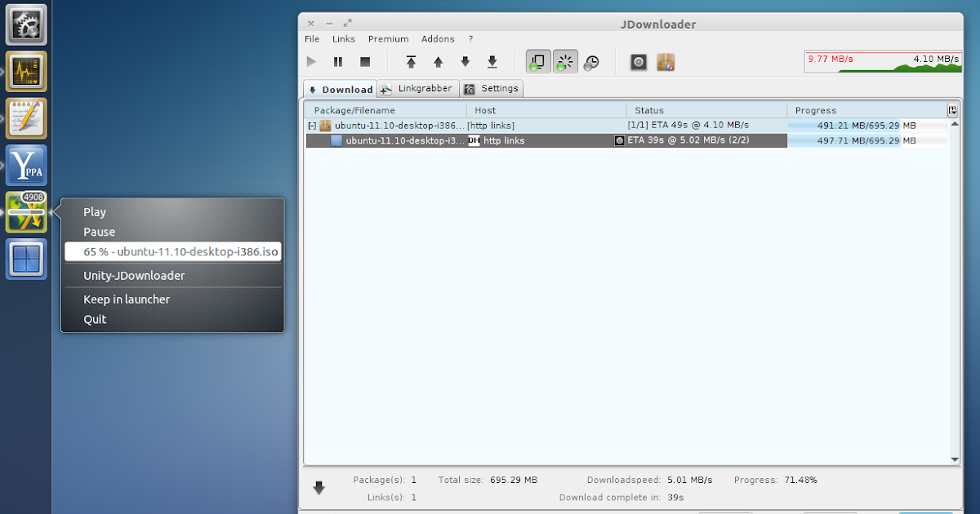Move selected download to top of queue
The image size is (980, 514).
click(x=411, y=61)
